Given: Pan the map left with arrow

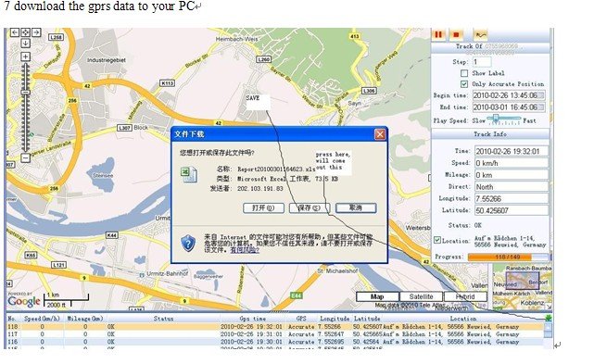Looking at the screenshot, I should (x=15, y=32).
